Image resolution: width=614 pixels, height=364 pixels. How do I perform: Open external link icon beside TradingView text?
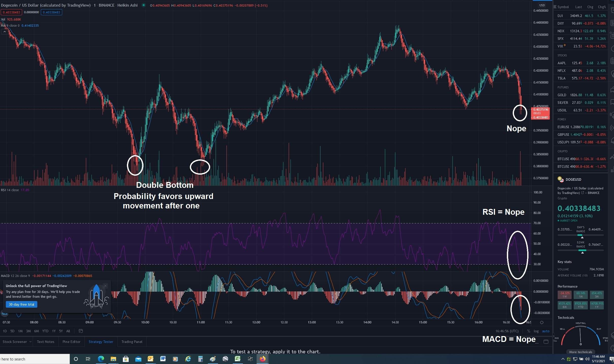583,193
